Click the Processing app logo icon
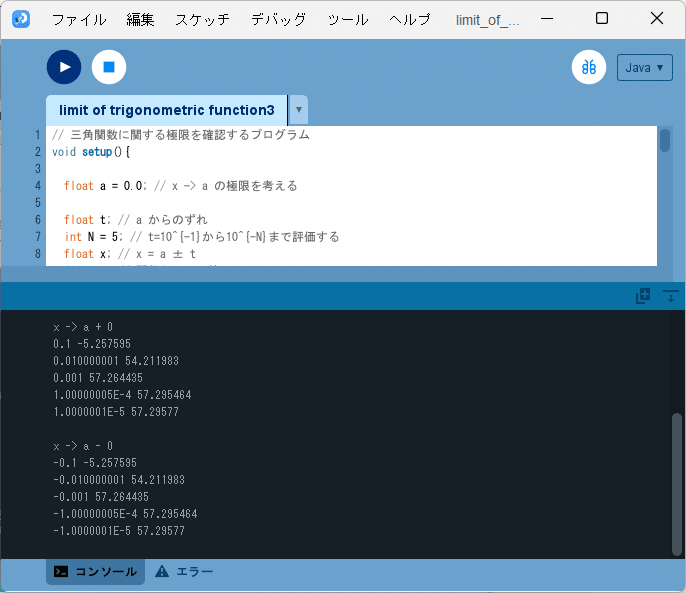The image size is (686, 593). 21,19
